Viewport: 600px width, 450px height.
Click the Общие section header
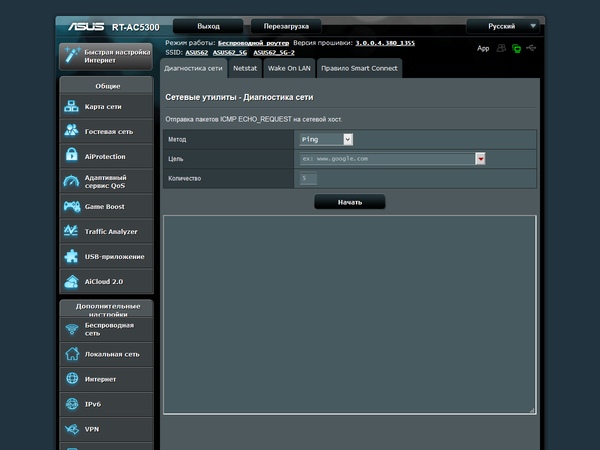point(108,86)
